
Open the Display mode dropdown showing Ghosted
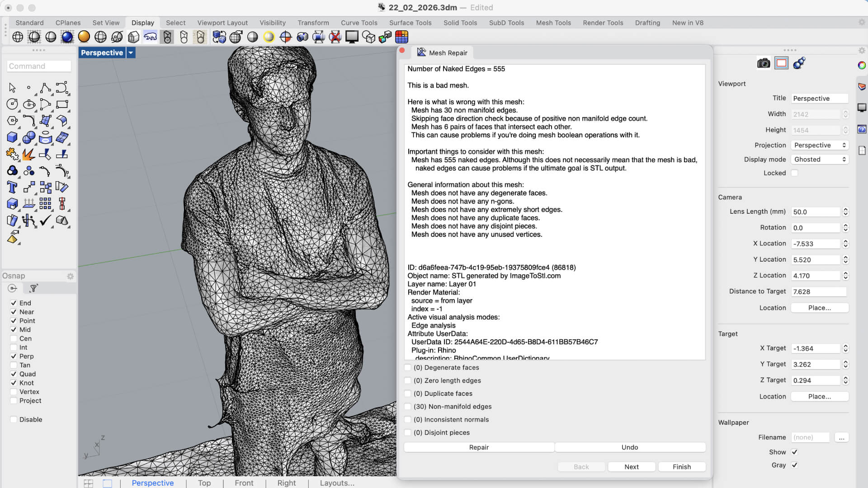click(820, 159)
